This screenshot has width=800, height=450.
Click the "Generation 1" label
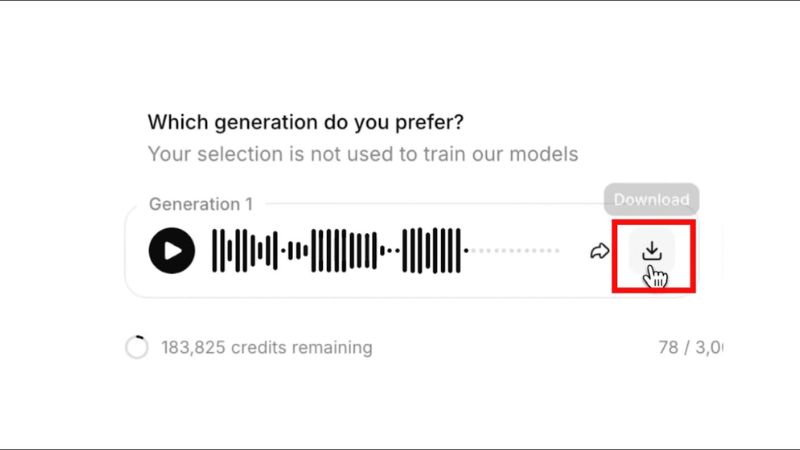point(200,204)
